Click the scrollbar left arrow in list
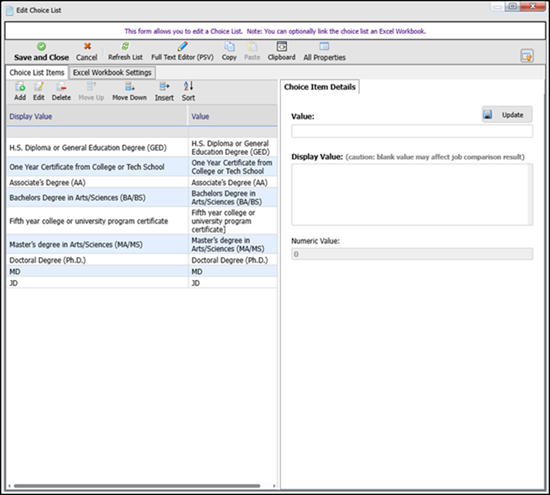The width and height of the screenshot is (550, 495). coord(9,486)
